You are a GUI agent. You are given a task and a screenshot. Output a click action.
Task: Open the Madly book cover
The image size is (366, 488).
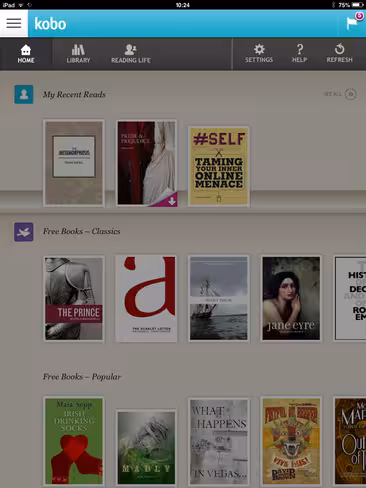[146, 448]
